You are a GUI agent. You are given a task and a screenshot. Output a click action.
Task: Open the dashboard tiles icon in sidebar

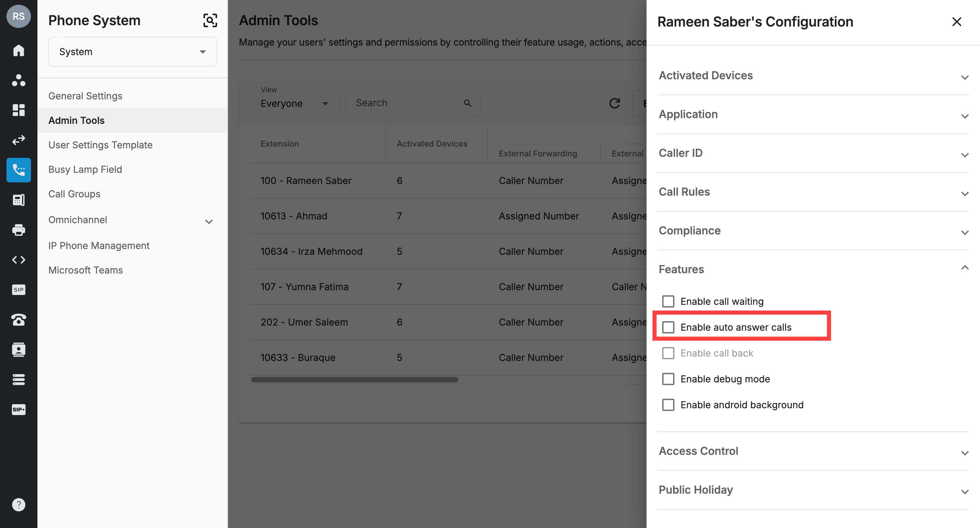click(x=19, y=110)
